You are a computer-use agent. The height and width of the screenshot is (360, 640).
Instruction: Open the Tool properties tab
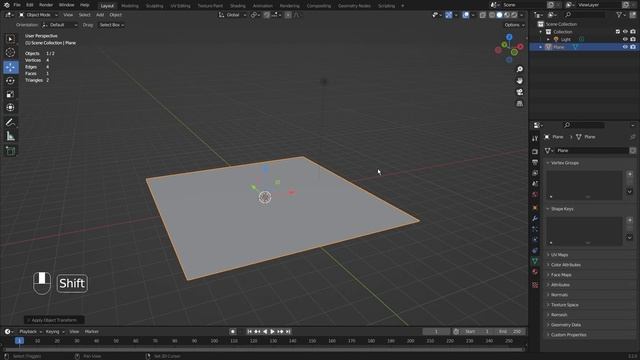(535, 139)
